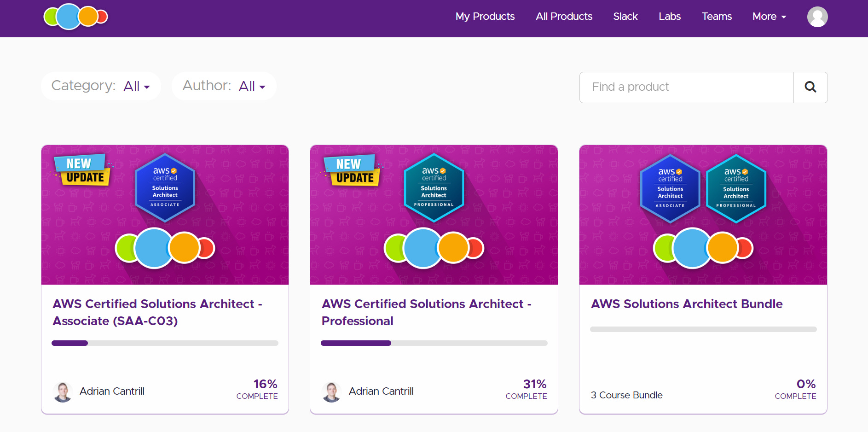Screen dimensions: 868x432
Task: Expand the Category filter dropdown
Action: (101, 86)
